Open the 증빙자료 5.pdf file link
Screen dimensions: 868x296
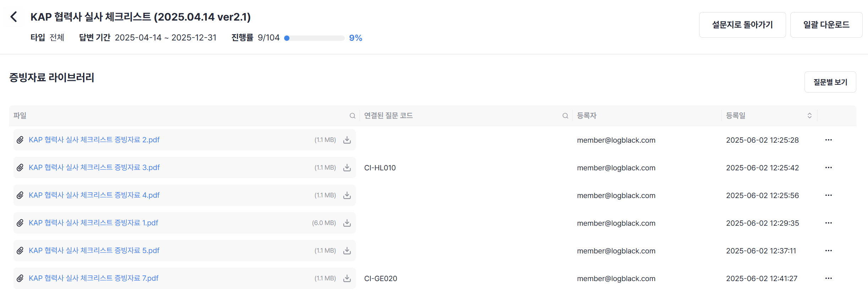point(94,251)
